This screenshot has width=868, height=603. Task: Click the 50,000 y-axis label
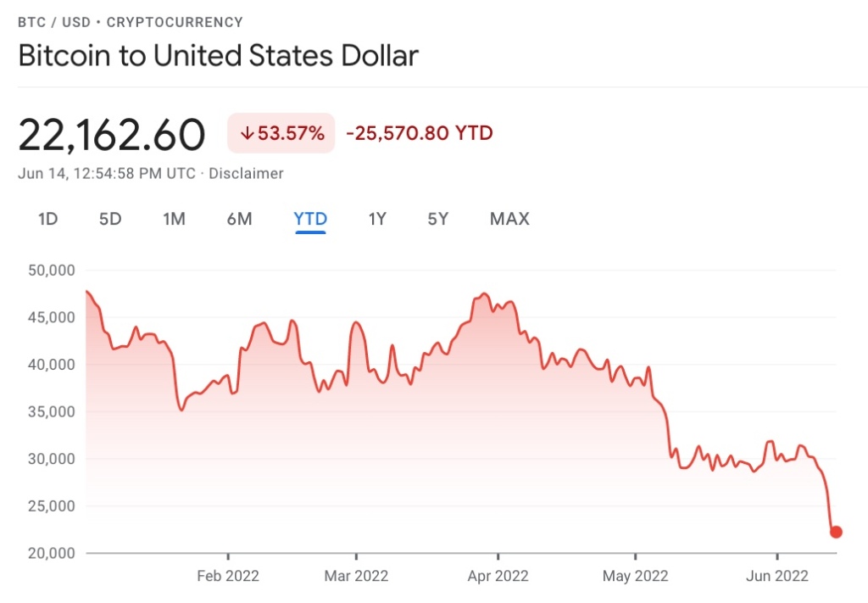[53, 271]
